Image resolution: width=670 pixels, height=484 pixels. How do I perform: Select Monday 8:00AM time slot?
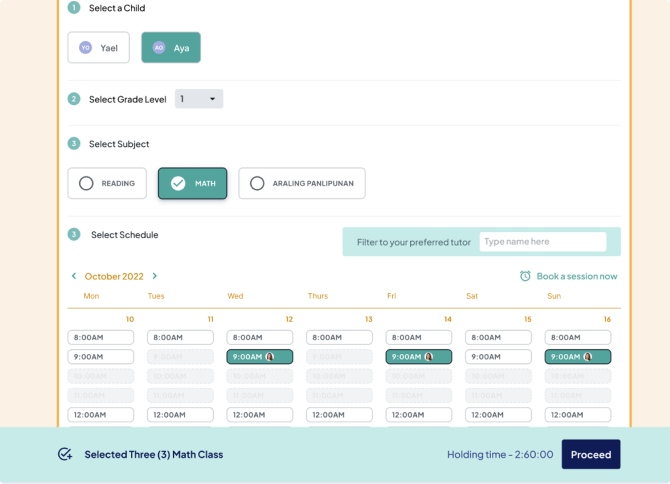(101, 338)
